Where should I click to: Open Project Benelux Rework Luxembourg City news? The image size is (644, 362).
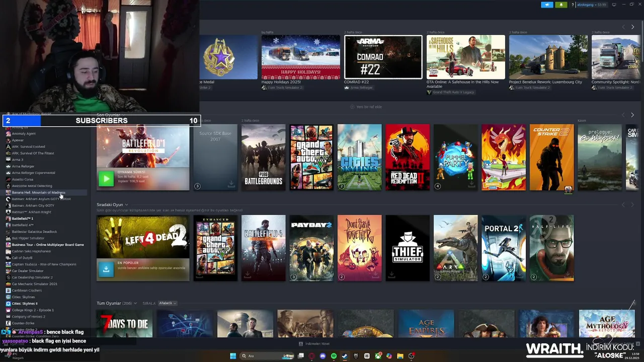[548, 57]
